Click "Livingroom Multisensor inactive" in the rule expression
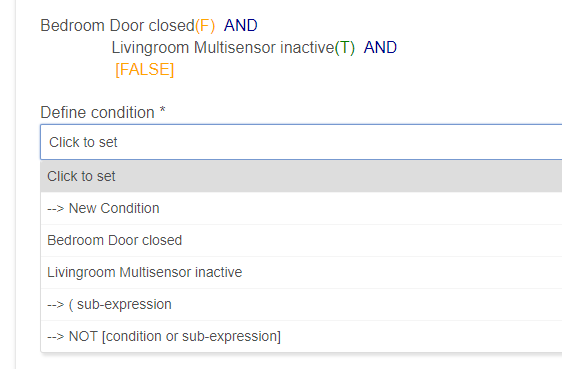The width and height of the screenshot is (562, 369). click(223, 48)
